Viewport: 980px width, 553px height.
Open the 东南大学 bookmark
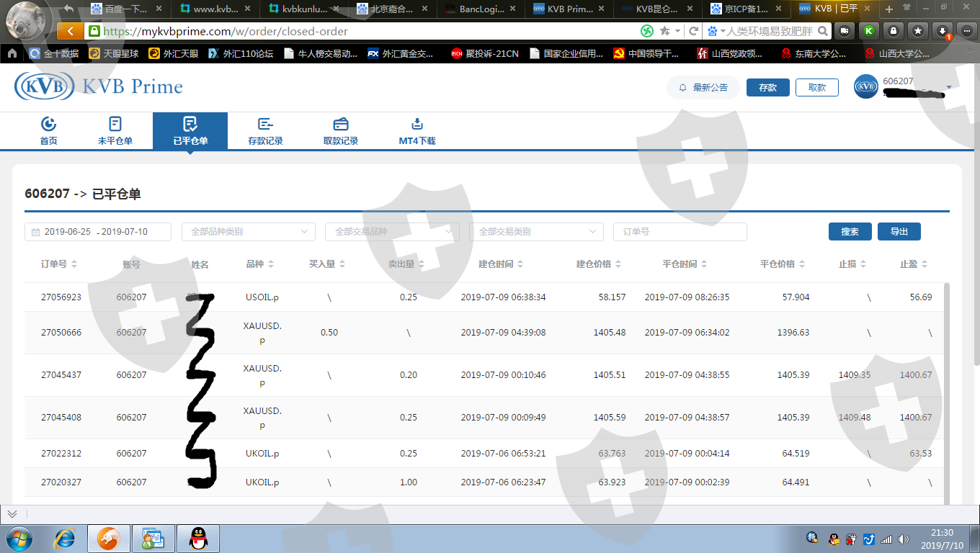point(815,53)
